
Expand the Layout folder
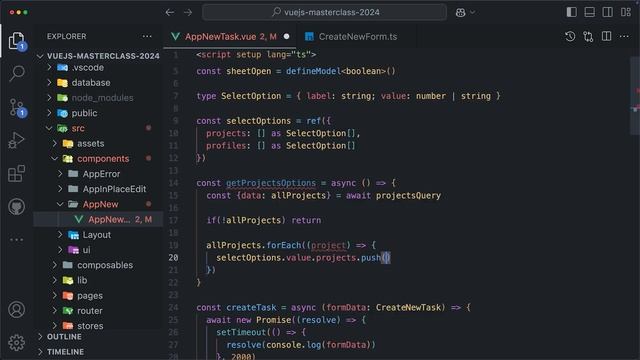pos(98,235)
